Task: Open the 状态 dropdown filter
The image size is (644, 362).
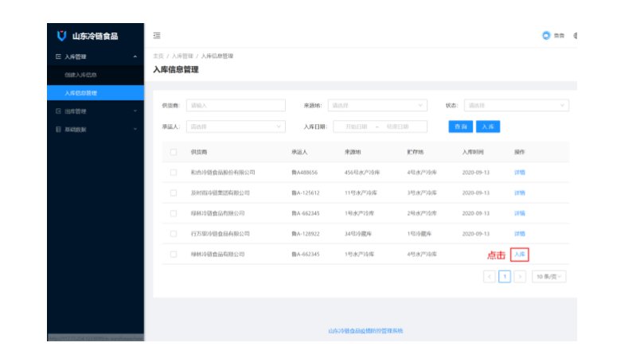Action: coord(516,105)
